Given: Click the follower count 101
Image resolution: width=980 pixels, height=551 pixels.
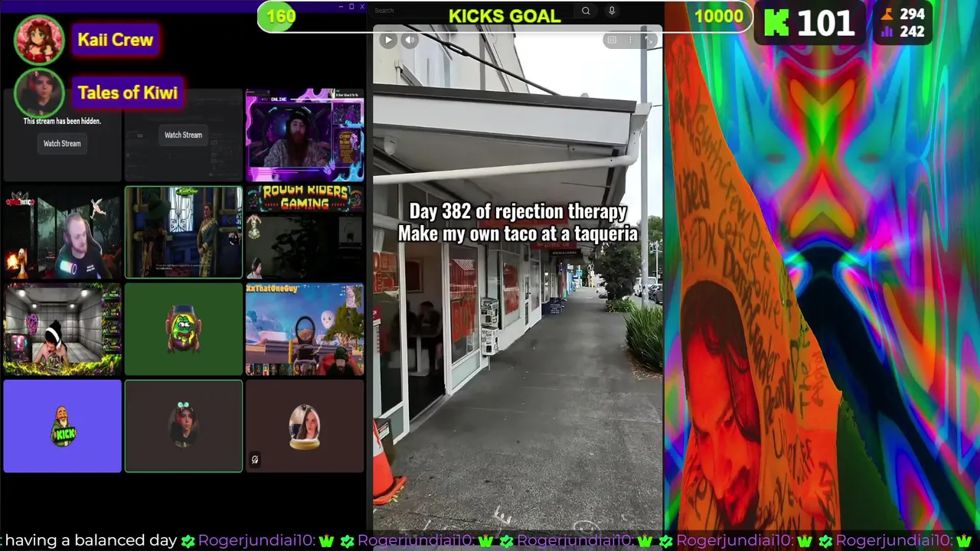Looking at the screenshot, I should coord(826,23).
